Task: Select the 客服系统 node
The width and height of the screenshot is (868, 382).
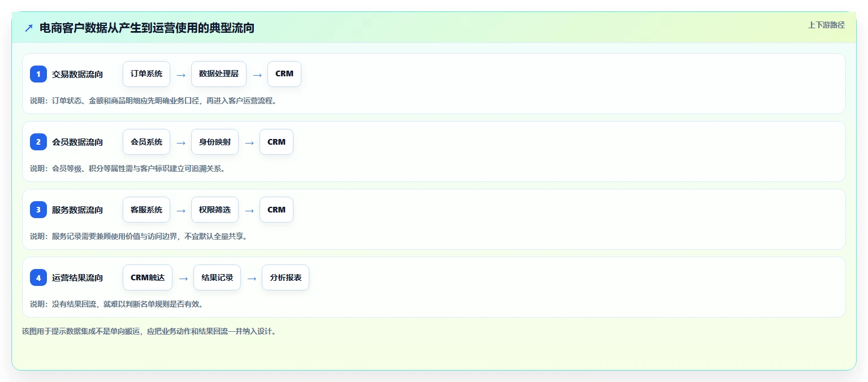Action: coord(146,210)
